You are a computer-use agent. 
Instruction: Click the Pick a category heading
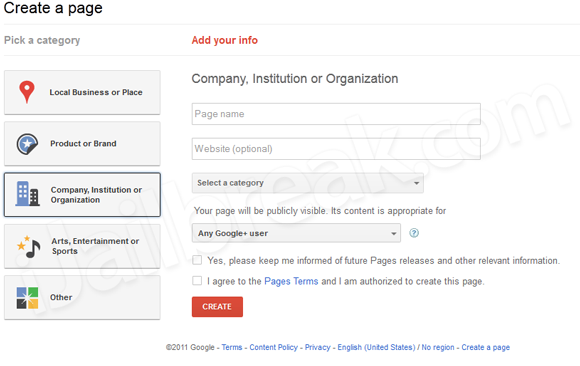42,40
